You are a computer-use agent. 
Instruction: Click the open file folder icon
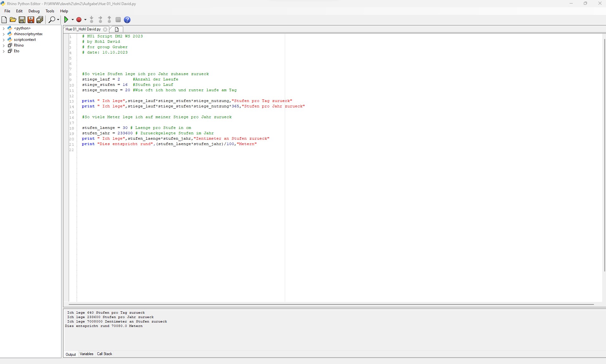[x=13, y=20]
